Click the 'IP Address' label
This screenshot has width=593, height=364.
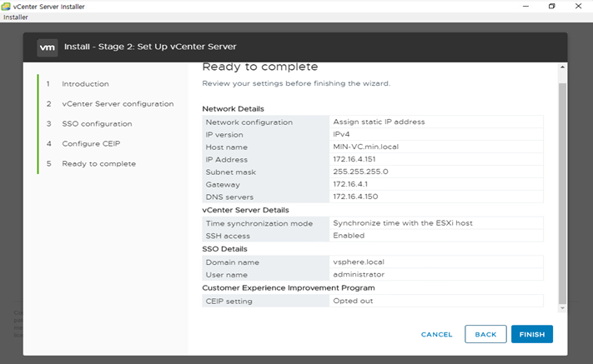pos(227,160)
